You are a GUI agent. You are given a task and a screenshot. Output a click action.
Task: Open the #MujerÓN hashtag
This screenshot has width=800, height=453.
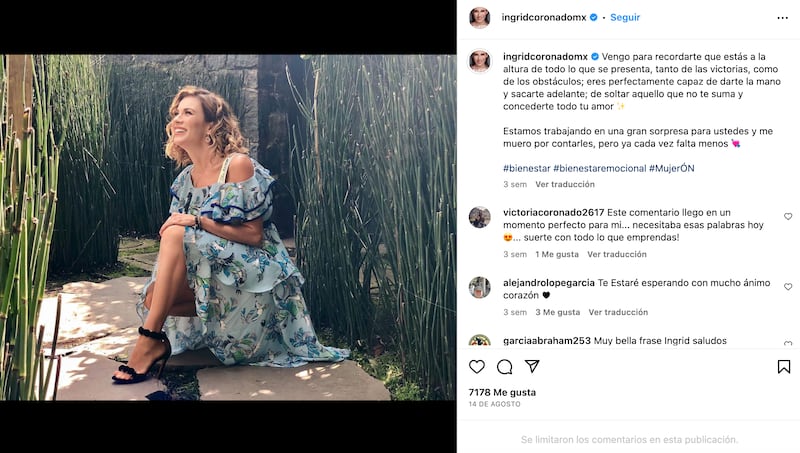(x=671, y=168)
